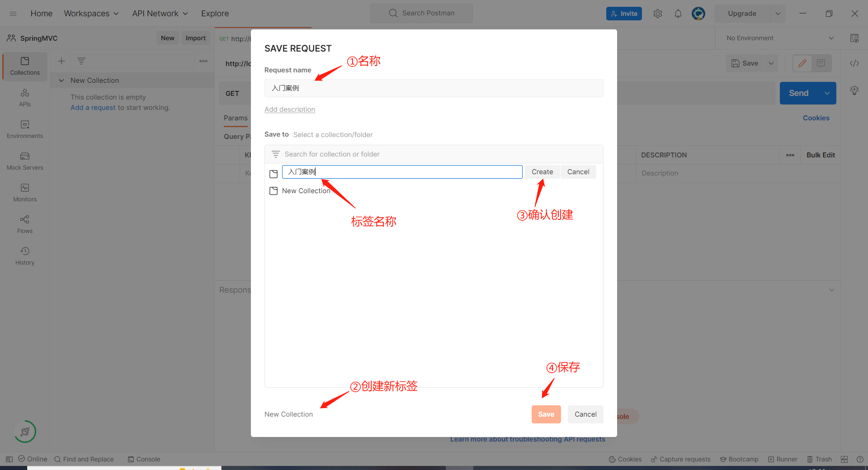
Task: Open the environment quick look icon
Action: [x=854, y=38]
